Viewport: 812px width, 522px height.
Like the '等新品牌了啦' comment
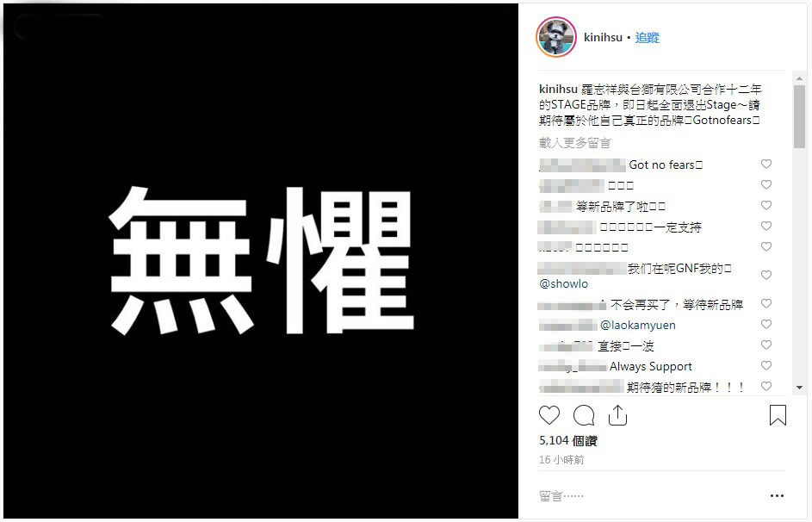coord(766,206)
